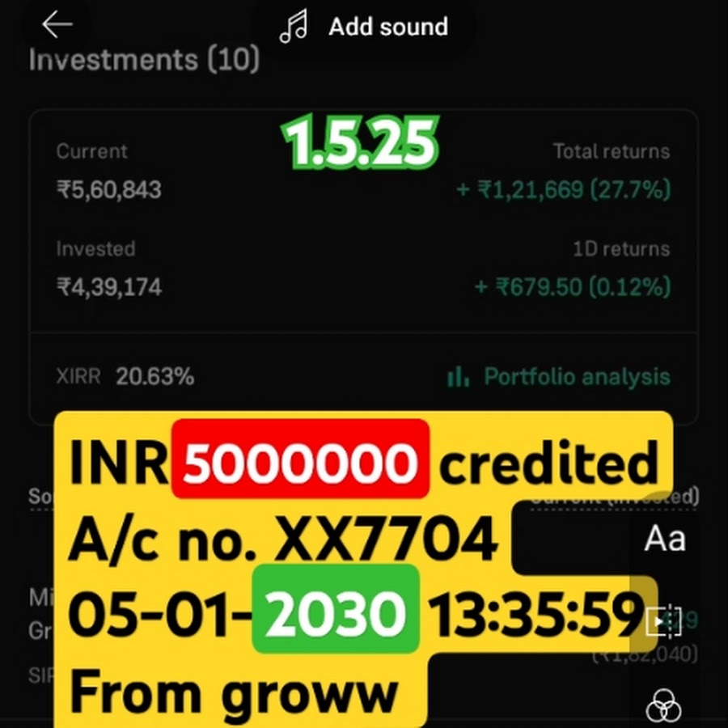Image resolution: width=728 pixels, height=728 pixels.
Task: Tap the Portfolio analysis bar chart icon
Action: pyautogui.click(x=458, y=376)
